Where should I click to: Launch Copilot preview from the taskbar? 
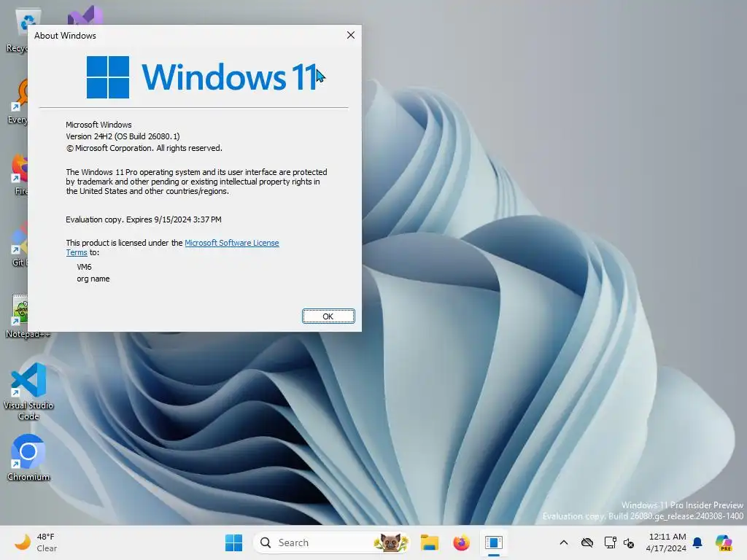pos(724,542)
